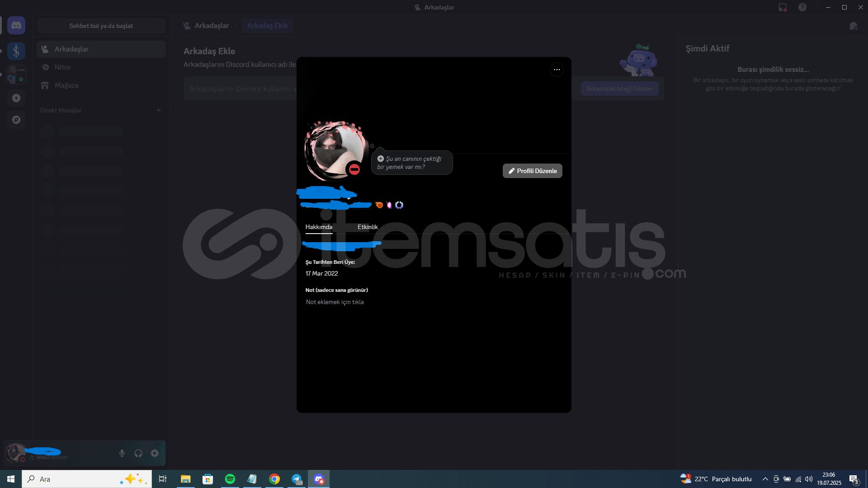This screenshot has width=868, height=488.
Task: Open notification center icon
Action: [854, 479]
